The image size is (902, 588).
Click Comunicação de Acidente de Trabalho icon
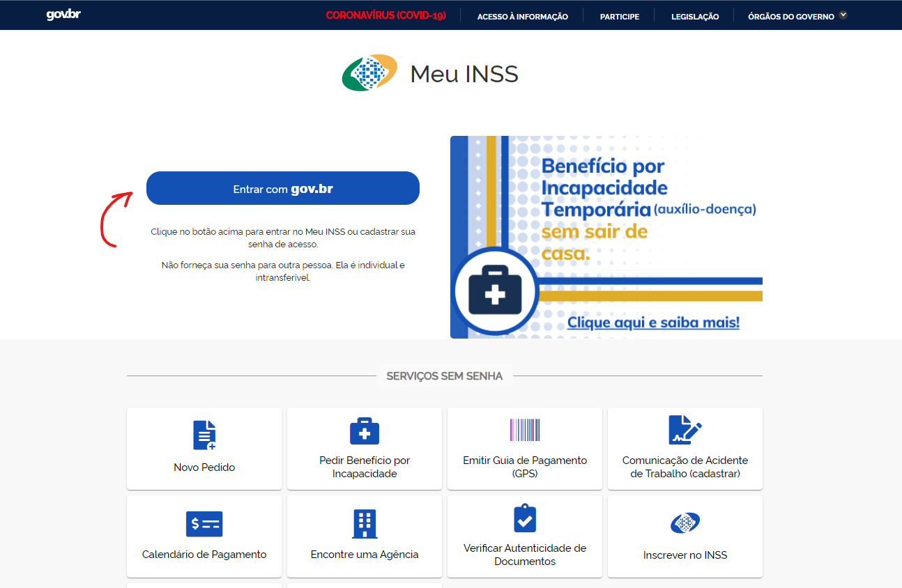(685, 430)
